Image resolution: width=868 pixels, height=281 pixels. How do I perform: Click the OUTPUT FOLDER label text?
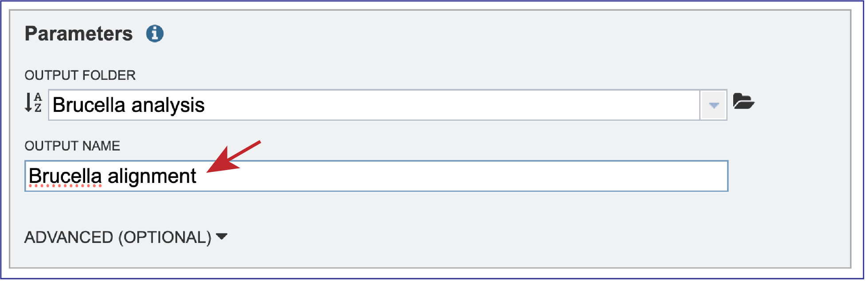[x=80, y=75]
